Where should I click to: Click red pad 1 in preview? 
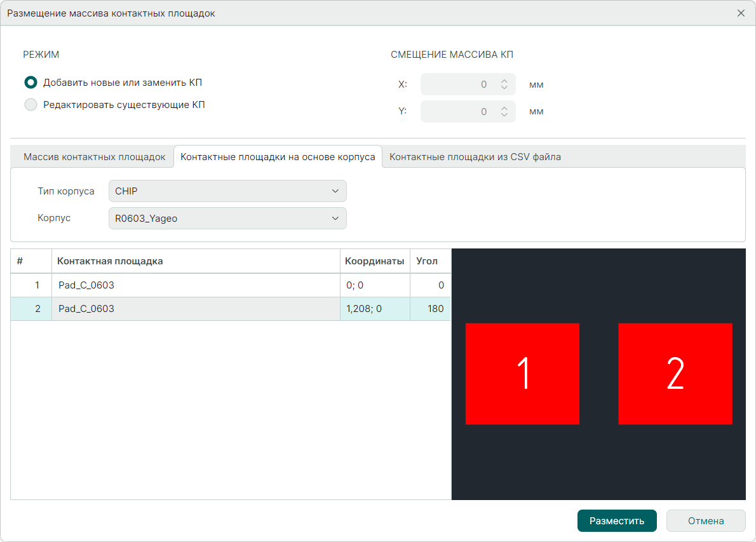click(522, 374)
